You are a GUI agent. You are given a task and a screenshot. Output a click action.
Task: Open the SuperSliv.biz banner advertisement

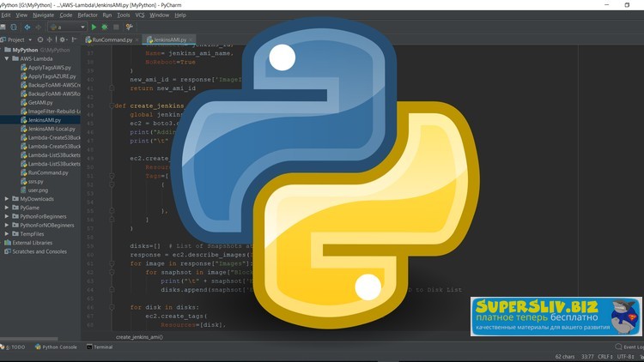click(556, 317)
